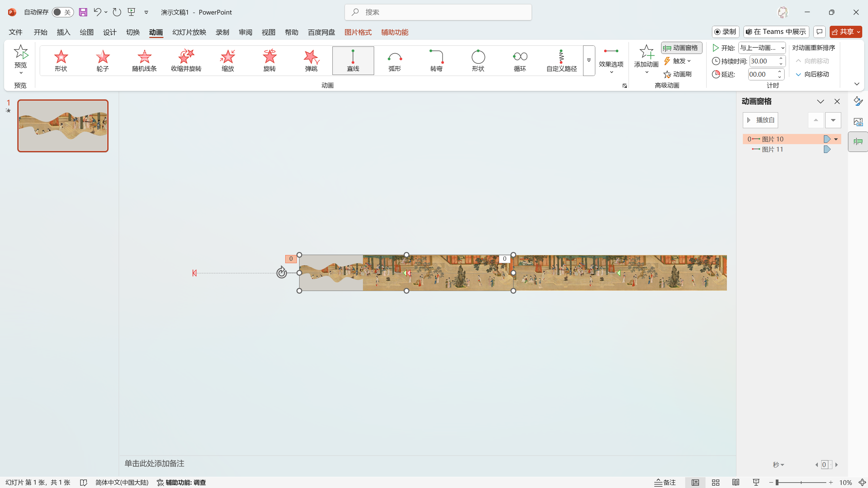Viewport: 868px width, 488px height.
Task: Apply the 循环 motion path
Action: tap(520, 61)
